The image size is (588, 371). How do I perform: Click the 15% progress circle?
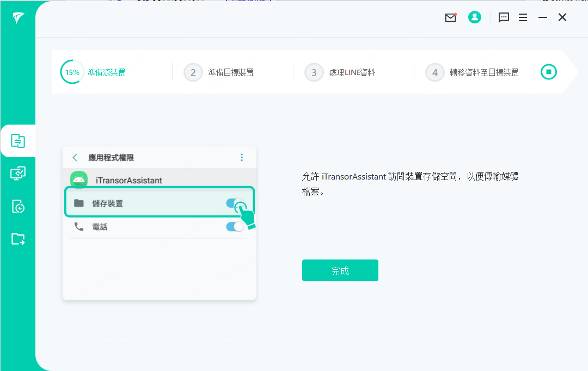tap(71, 71)
